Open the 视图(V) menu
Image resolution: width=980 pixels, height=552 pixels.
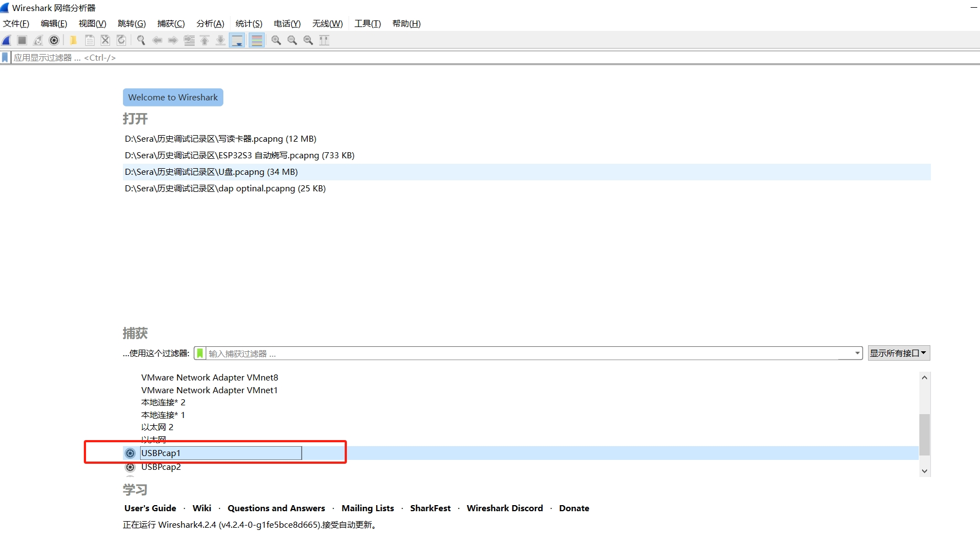[x=93, y=24]
